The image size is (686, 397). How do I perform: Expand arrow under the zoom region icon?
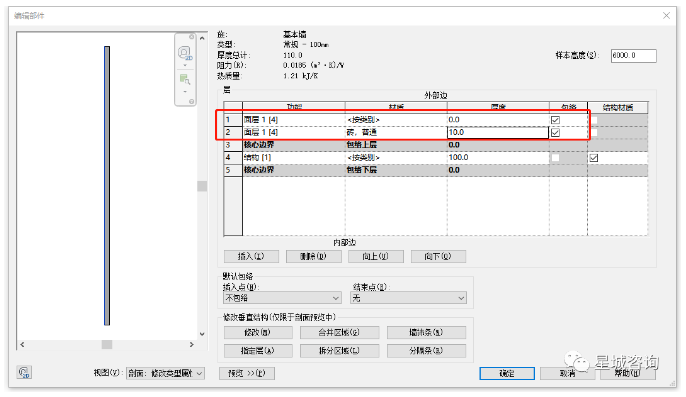(x=185, y=92)
